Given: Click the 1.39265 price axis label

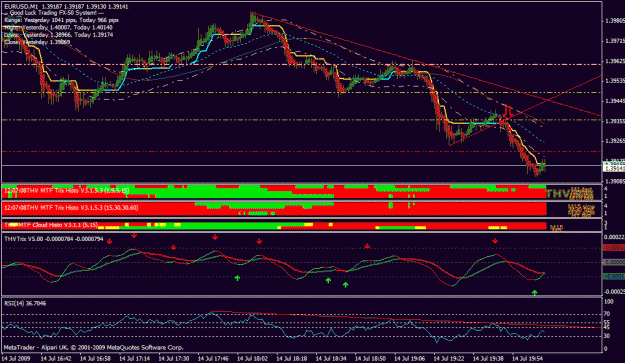Looking at the screenshot, I should [x=615, y=141].
